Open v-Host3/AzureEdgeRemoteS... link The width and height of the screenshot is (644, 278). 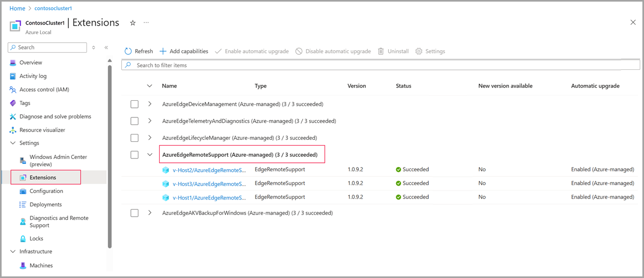click(x=209, y=184)
